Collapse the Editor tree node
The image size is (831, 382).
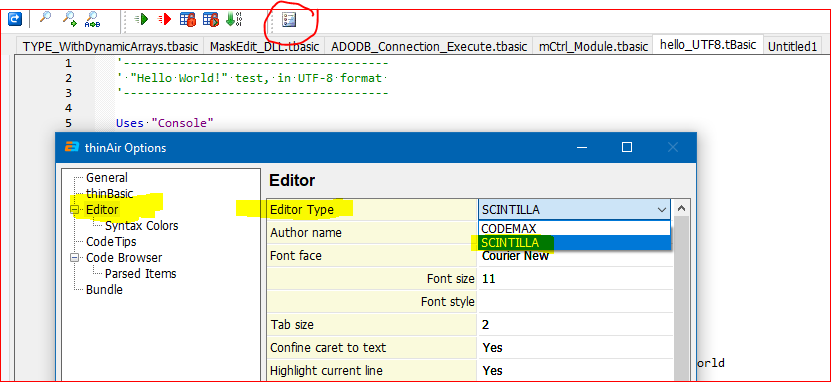tap(74, 210)
